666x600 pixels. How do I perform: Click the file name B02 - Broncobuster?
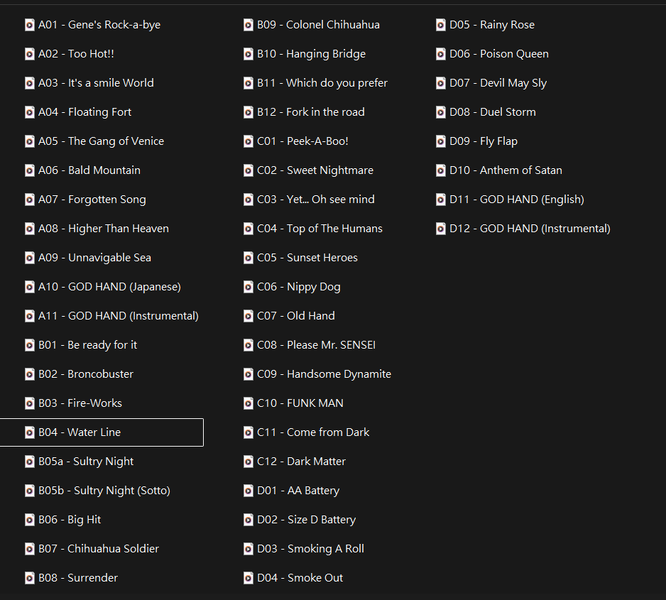pos(86,374)
